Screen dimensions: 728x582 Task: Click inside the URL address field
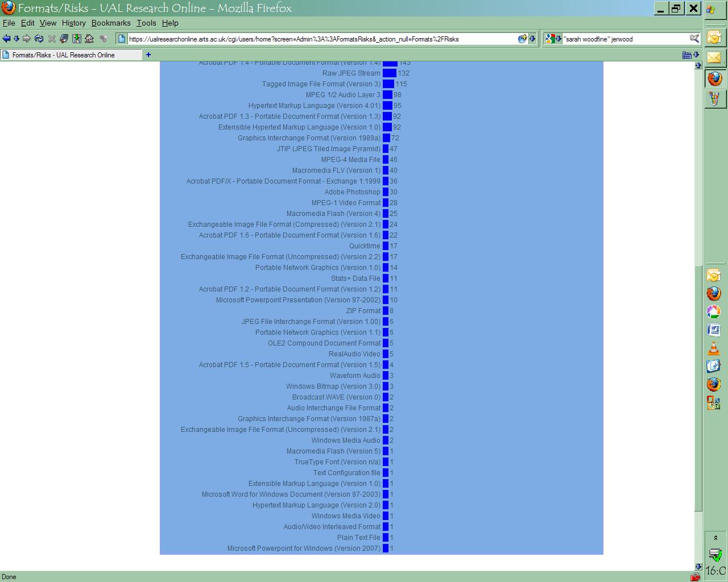318,39
